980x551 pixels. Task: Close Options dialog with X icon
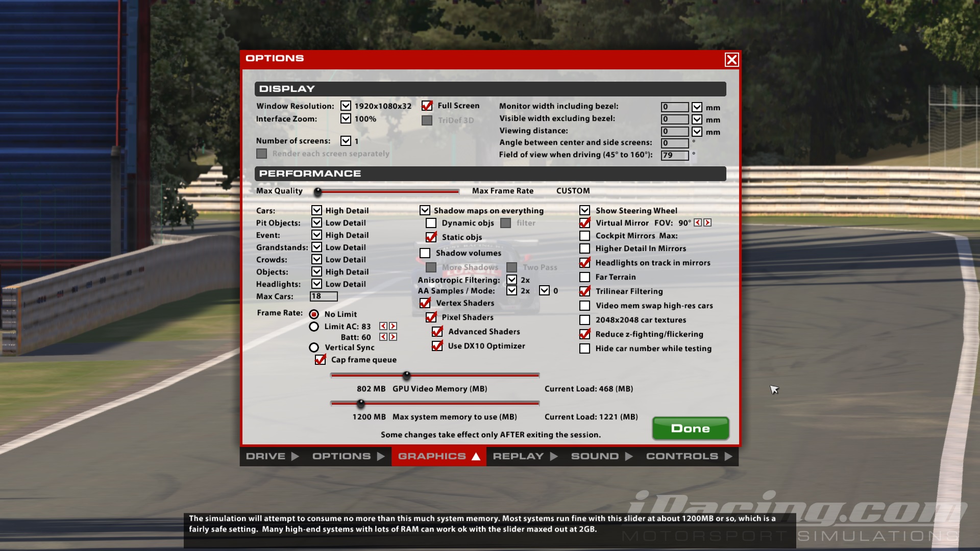731,60
